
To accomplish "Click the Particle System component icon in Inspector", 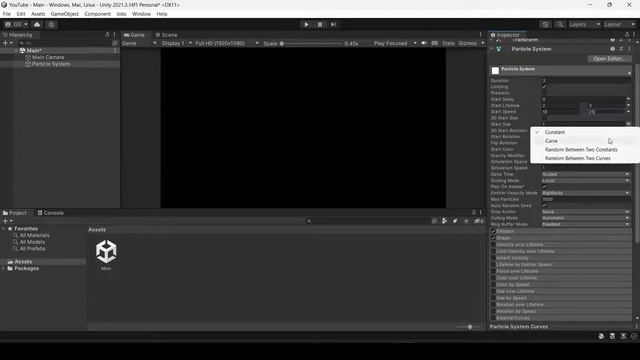I will [x=499, y=49].
